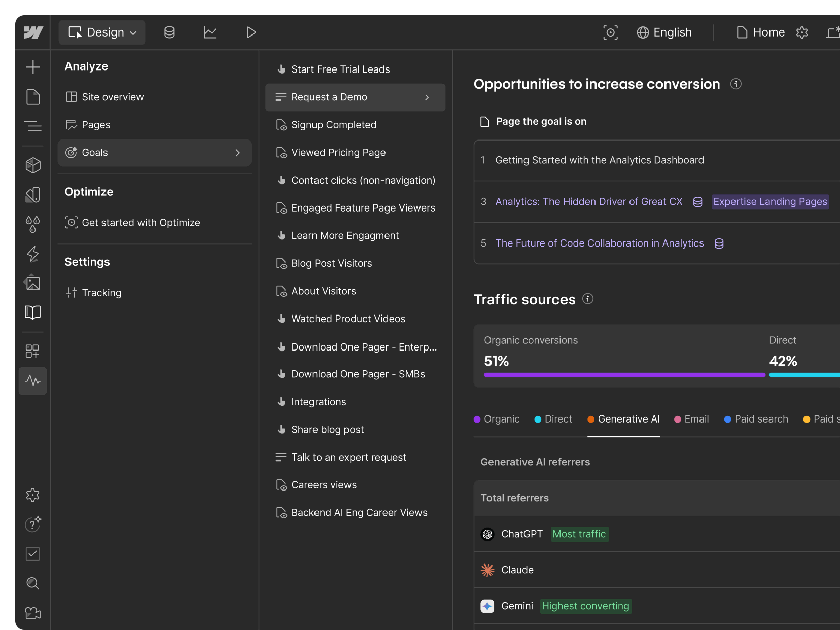Open the Components cube icon in sidebar

33,165
